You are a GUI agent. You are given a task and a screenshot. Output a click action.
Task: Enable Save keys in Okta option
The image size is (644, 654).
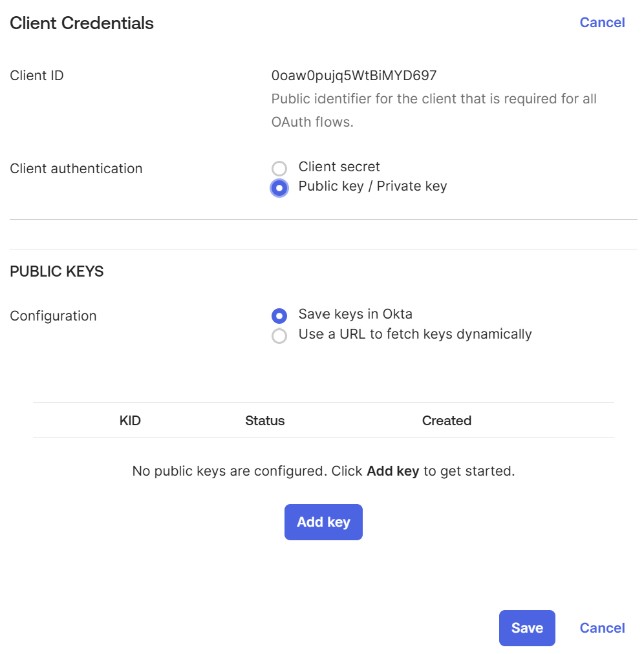point(279,315)
